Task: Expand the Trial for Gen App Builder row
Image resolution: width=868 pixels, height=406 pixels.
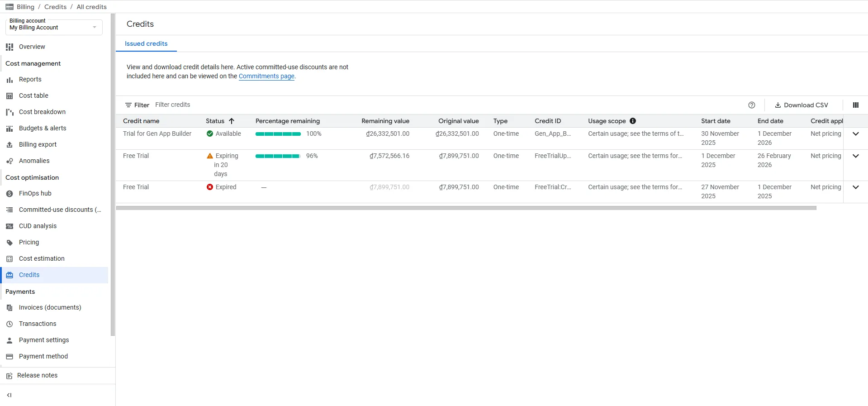Action: coord(856,134)
